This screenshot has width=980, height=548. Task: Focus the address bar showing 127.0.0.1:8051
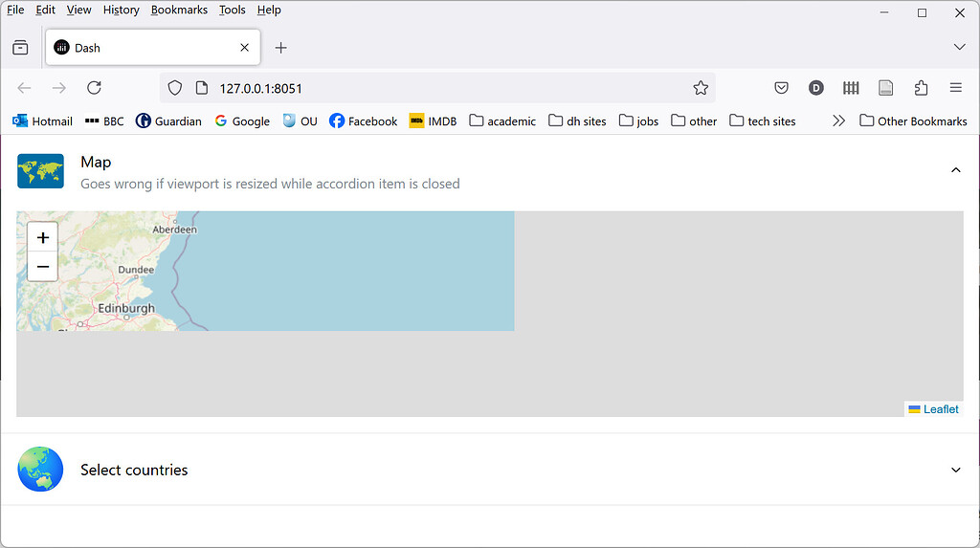[x=437, y=88]
